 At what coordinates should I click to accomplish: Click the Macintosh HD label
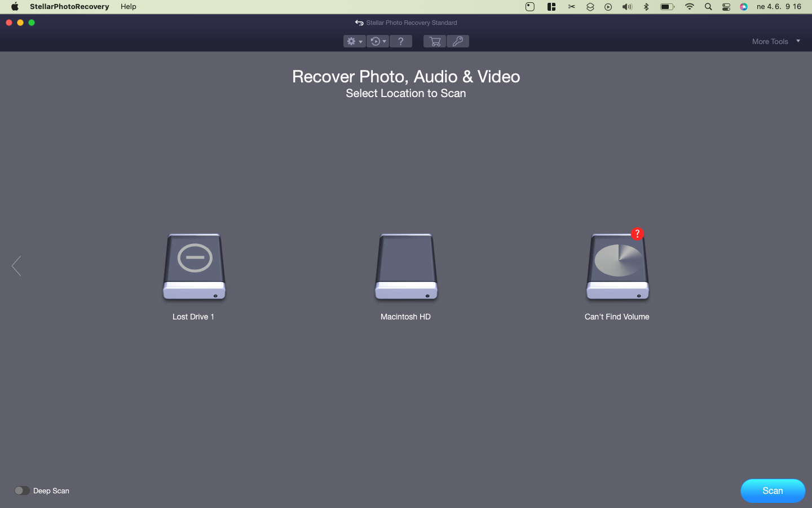[405, 317]
